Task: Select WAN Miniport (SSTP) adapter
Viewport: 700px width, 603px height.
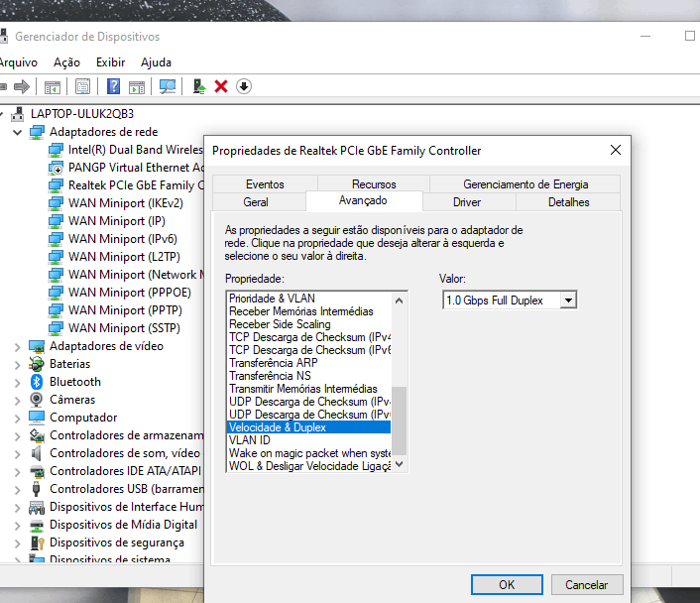Action: (x=124, y=328)
